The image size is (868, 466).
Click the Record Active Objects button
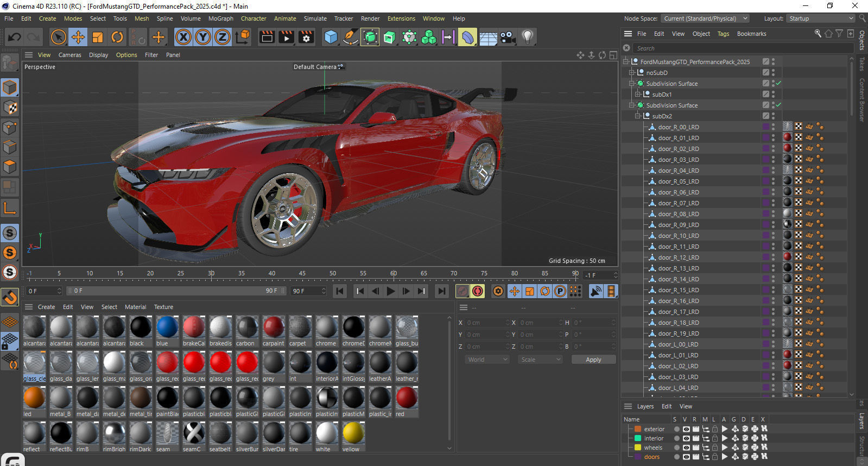point(462,292)
